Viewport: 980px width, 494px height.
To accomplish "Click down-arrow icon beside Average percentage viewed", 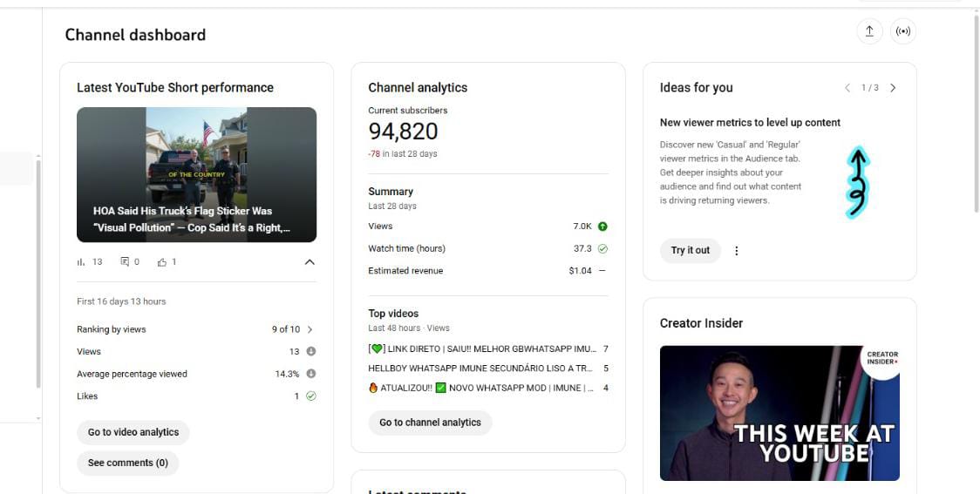I will coord(311,374).
